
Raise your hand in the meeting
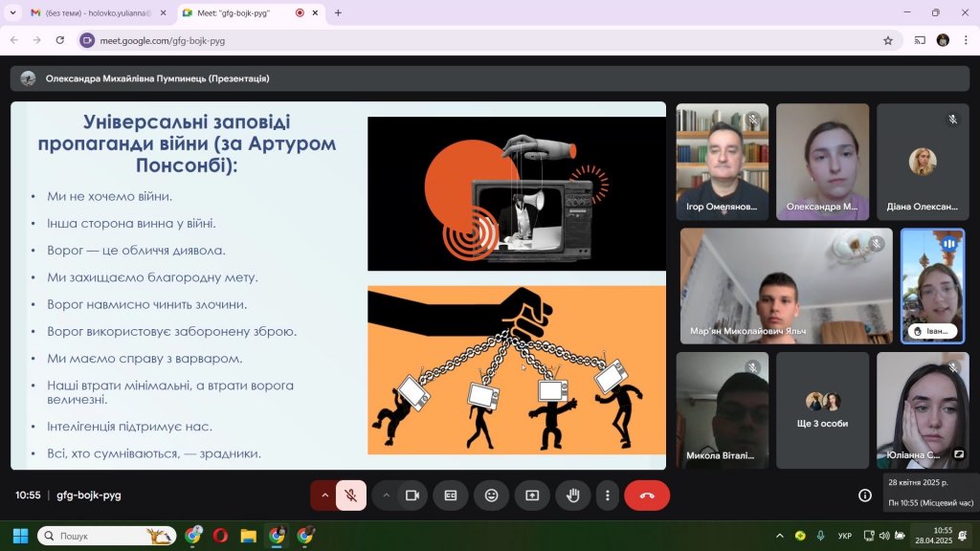tap(573, 496)
